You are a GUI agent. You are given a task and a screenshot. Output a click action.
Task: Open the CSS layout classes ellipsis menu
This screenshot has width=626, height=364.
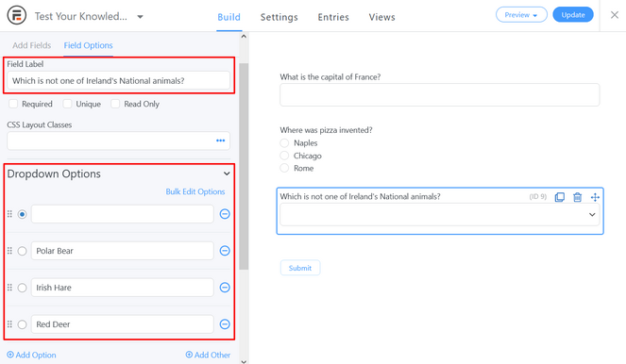(220, 141)
